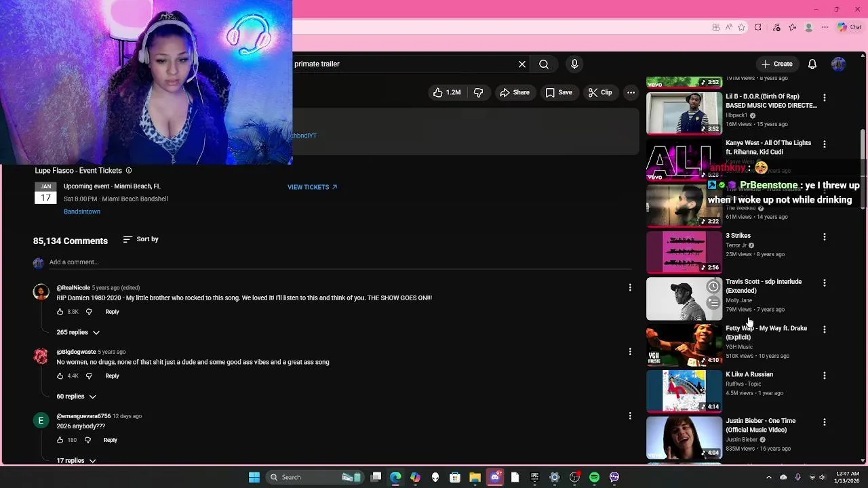Open action menu for @emanguevara6756's comment

[x=630, y=416]
